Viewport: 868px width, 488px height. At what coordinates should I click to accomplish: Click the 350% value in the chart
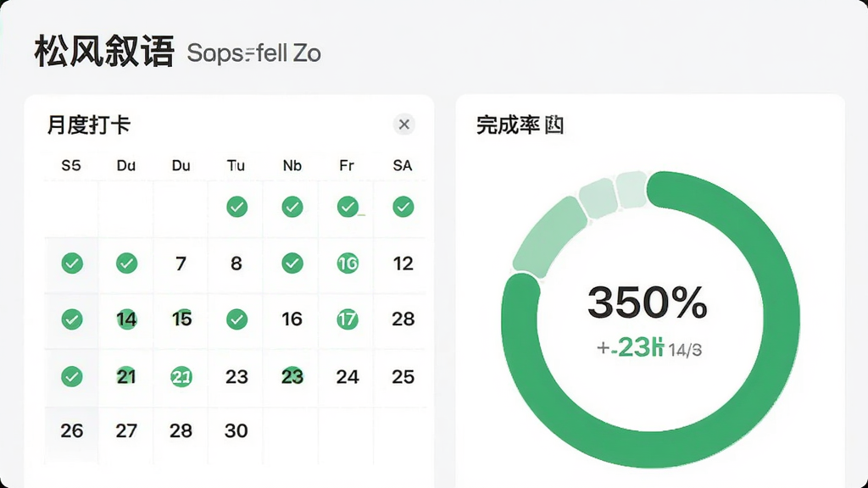pyautogui.click(x=648, y=302)
